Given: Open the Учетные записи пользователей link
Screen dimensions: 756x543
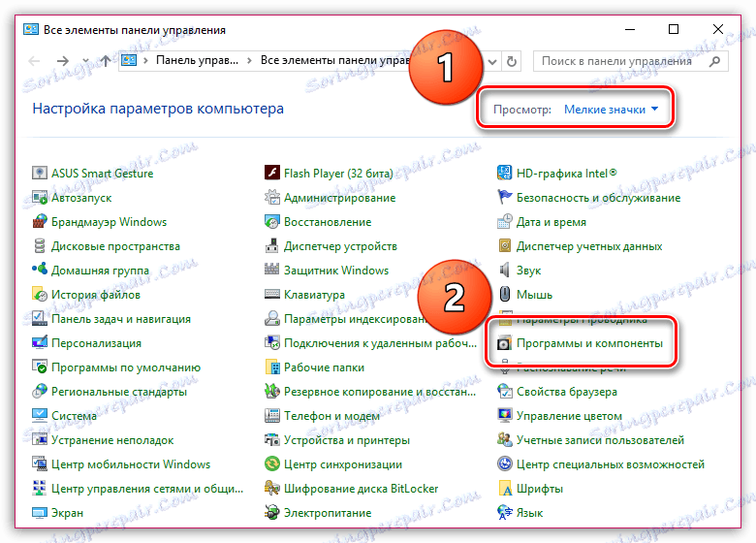Looking at the screenshot, I should (600, 440).
